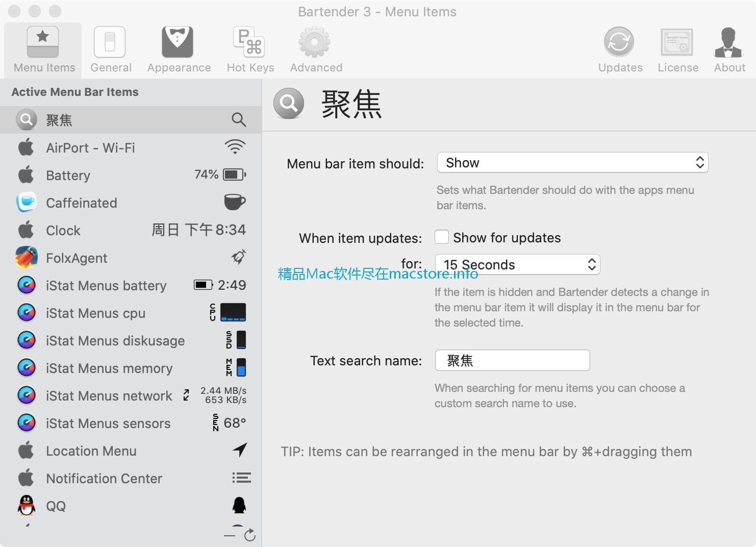
Task: Open the Advanced settings tab
Action: click(x=316, y=50)
